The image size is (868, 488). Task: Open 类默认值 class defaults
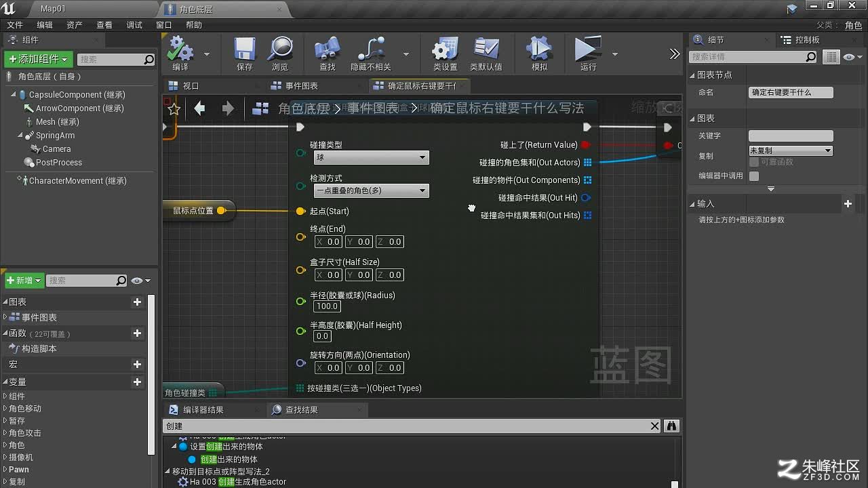pyautogui.click(x=486, y=53)
